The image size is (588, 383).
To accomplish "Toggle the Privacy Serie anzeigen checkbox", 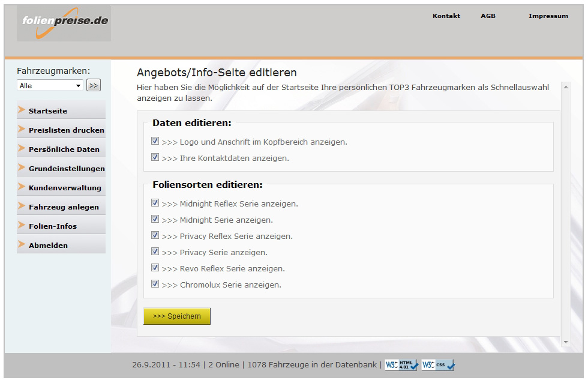I will [155, 252].
